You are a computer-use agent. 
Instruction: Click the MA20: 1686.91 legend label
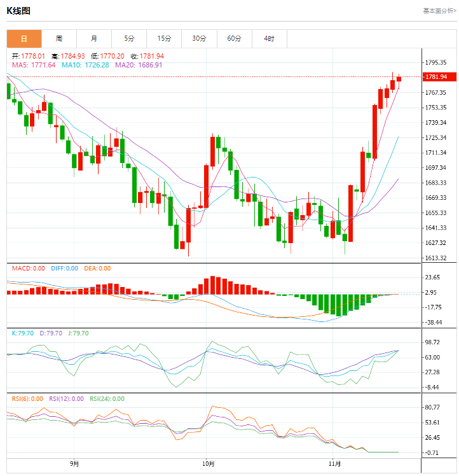coord(139,66)
